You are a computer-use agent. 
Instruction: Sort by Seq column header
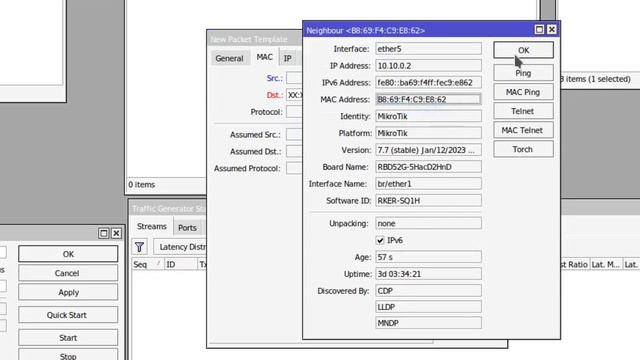tap(147, 264)
